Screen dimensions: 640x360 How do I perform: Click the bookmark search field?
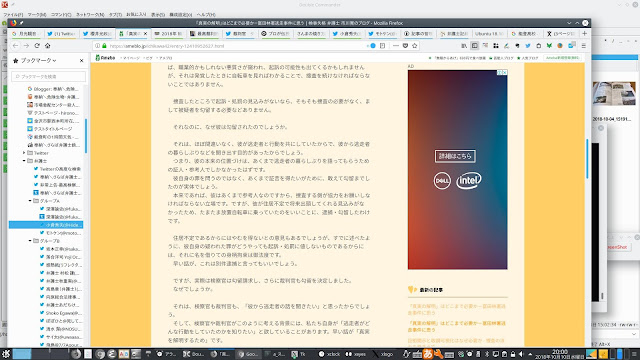tap(49, 76)
